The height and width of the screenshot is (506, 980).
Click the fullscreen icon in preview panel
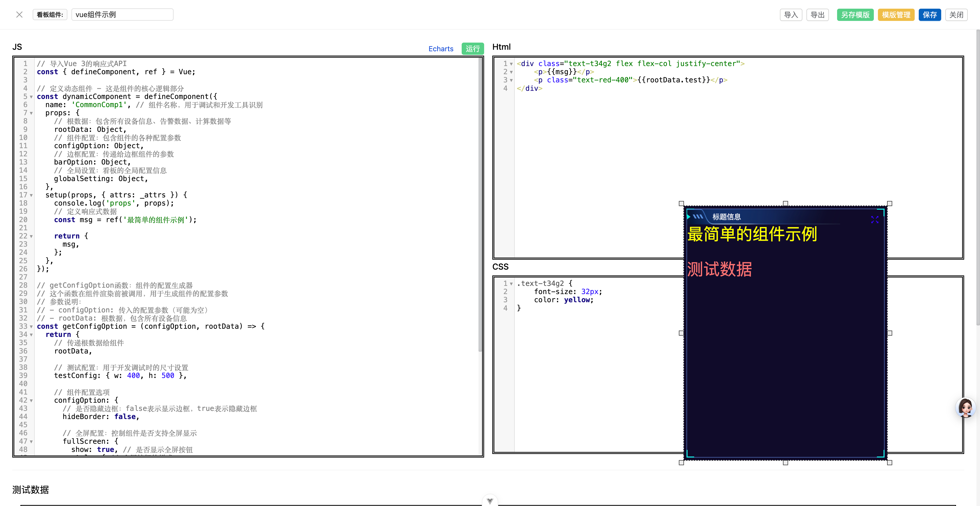point(875,219)
